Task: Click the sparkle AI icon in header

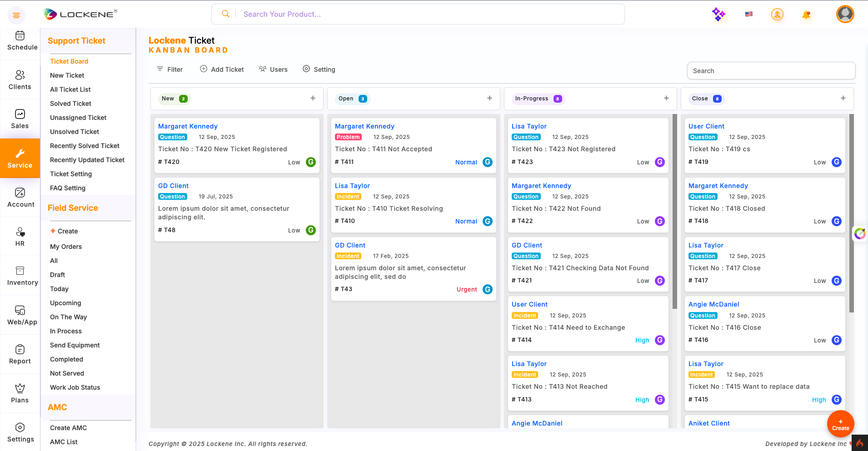Action: point(718,14)
